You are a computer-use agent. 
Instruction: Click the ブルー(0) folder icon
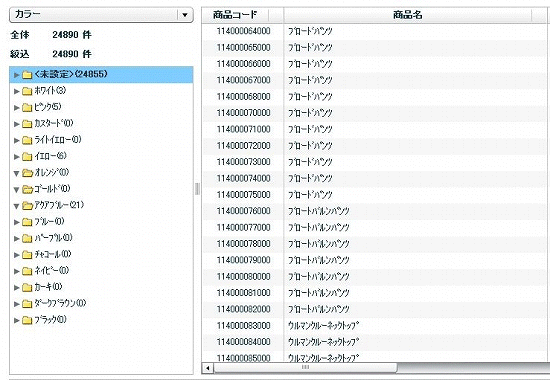tap(27, 222)
